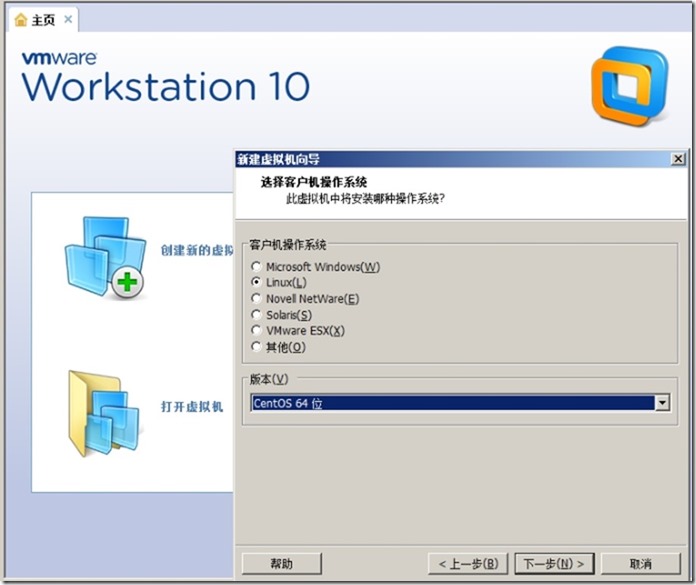
Task: Select the VMware ESX(X) radio button
Action: pyautogui.click(x=256, y=330)
